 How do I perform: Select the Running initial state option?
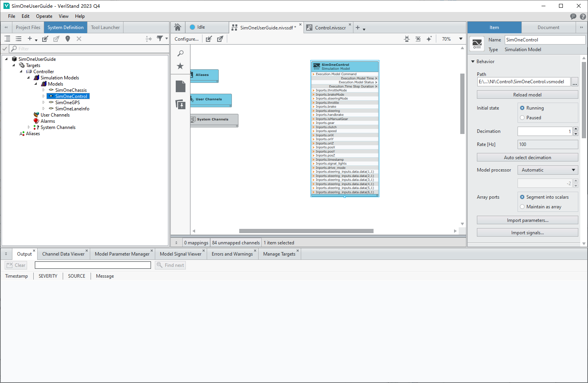click(x=522, y=108)
